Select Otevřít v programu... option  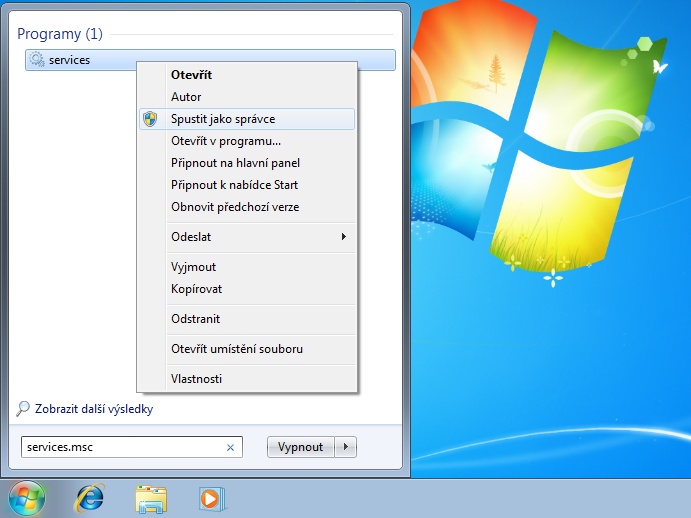(x=226, y=141)
